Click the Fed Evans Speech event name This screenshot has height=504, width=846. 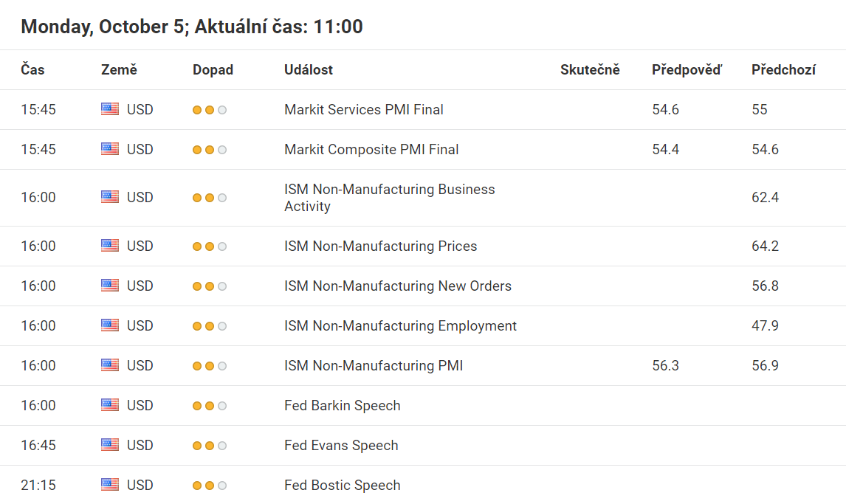tap(341, 445)
